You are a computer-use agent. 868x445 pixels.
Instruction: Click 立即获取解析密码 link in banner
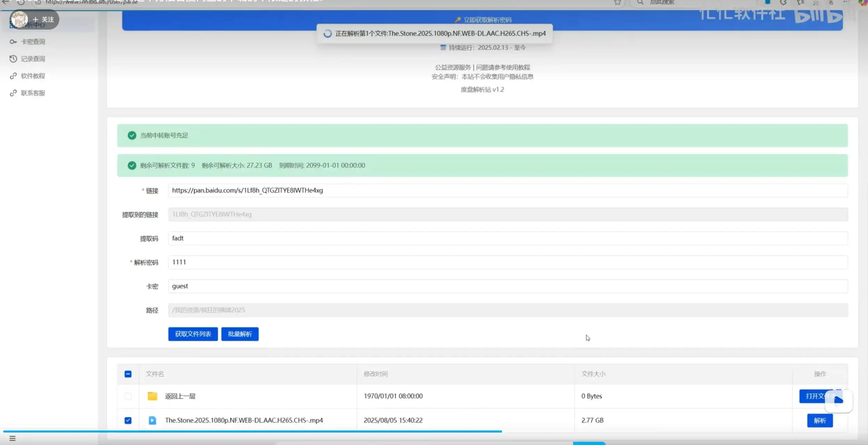[487, 20]
